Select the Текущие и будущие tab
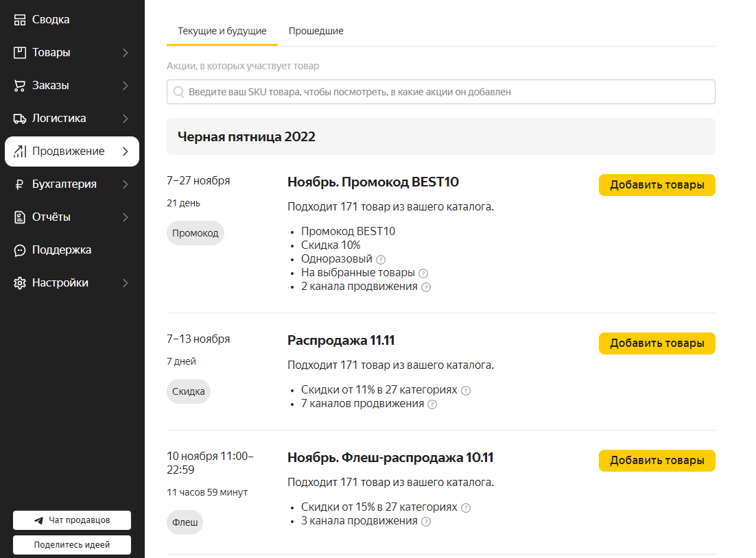The width and height of the screenshot is (756, 558). point(222,31)
